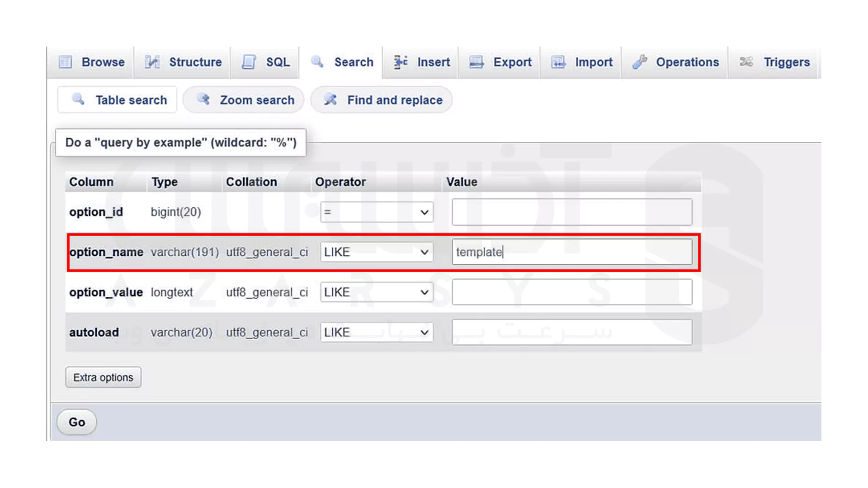Open the SQL tab
This screenshot has height=488, width=868.
coord(265,62)
